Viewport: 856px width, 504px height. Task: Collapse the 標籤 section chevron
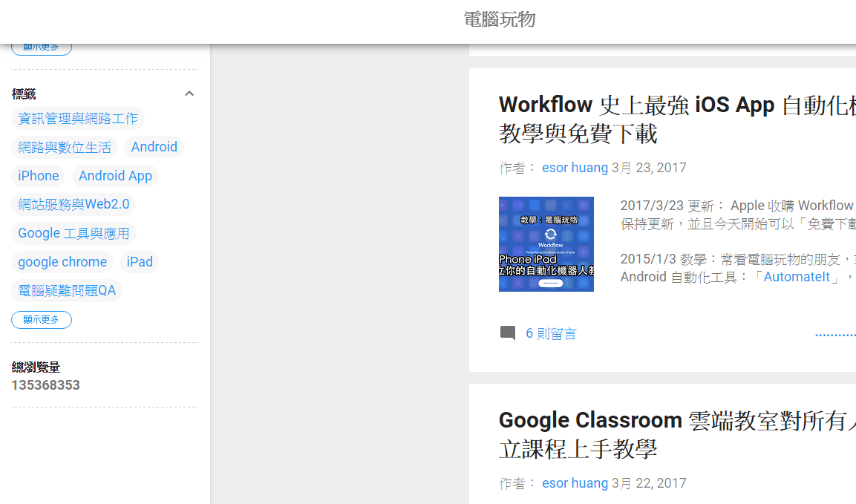[x=189, y=94]
